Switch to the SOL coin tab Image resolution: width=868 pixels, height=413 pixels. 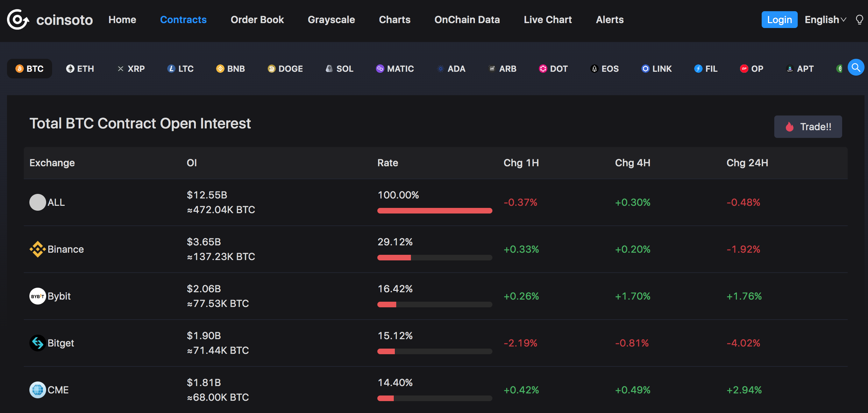click(x=340, y=69)
